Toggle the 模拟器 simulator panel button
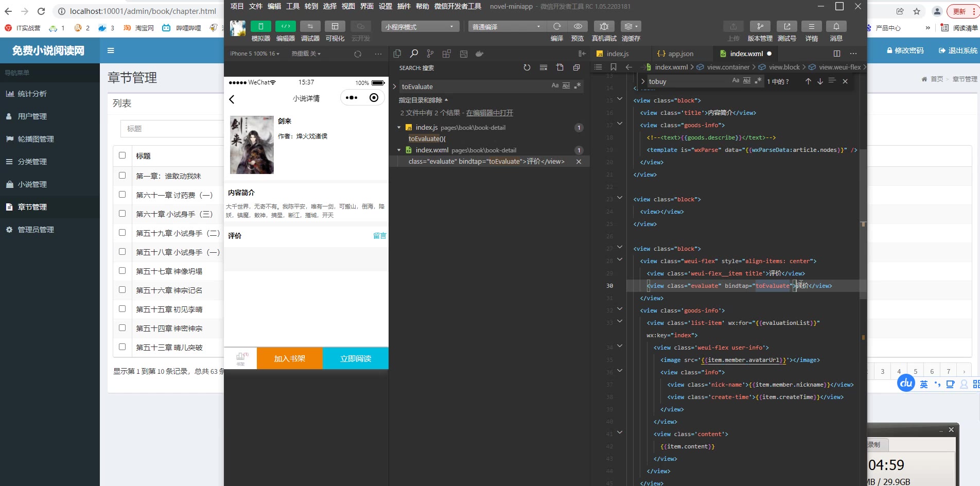Viewport: 980px width, 486px height. click(x=260, y=26)
